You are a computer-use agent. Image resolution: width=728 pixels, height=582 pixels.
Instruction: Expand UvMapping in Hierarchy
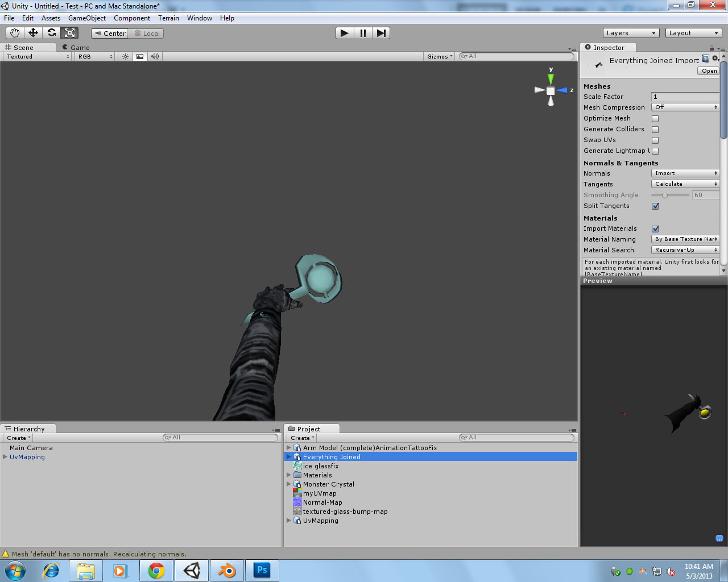[x=5, y=457]
